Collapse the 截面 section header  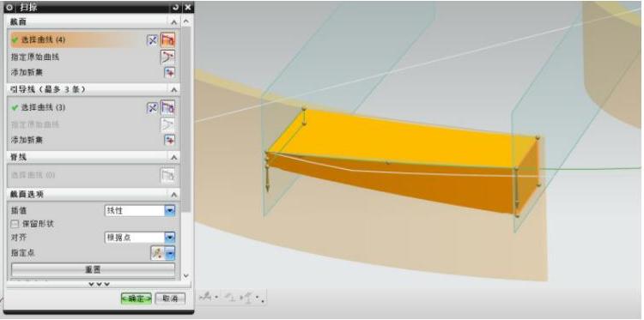coord(174,21)
